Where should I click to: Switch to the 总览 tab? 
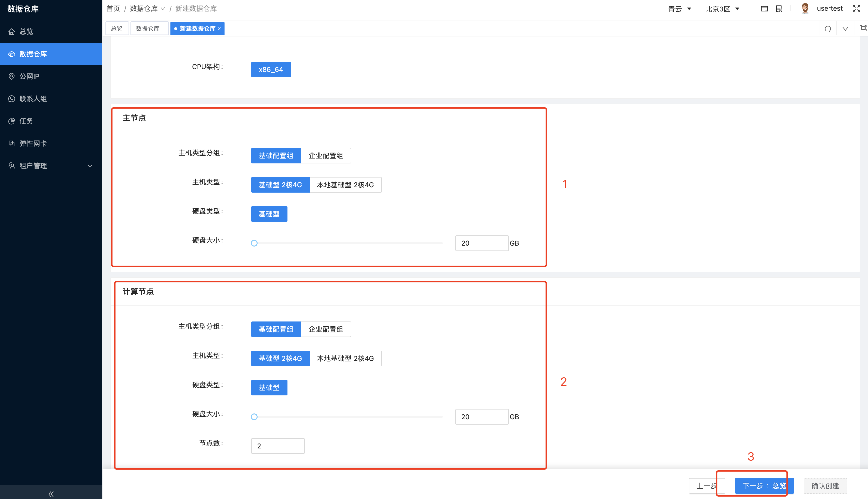[x=117, y=28]
